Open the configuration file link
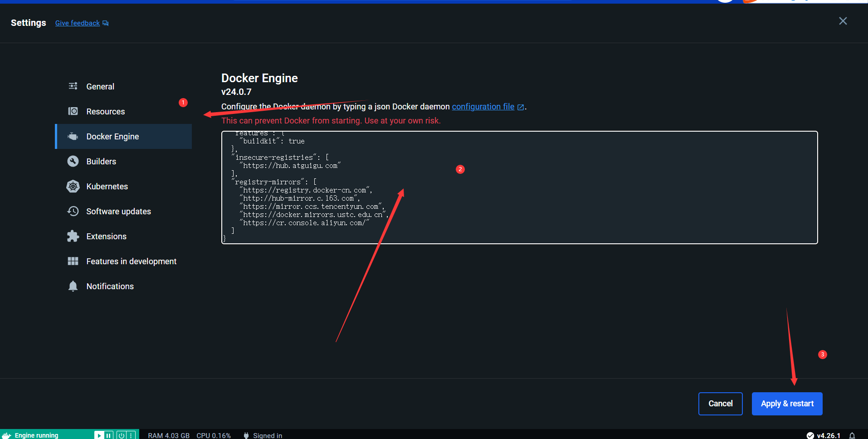The width and height of the screenshot is (868, 439). 483,106
